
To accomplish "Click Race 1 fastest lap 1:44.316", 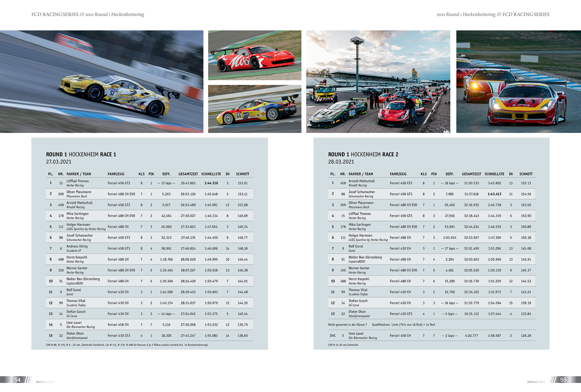I will [x=211, y=183].
